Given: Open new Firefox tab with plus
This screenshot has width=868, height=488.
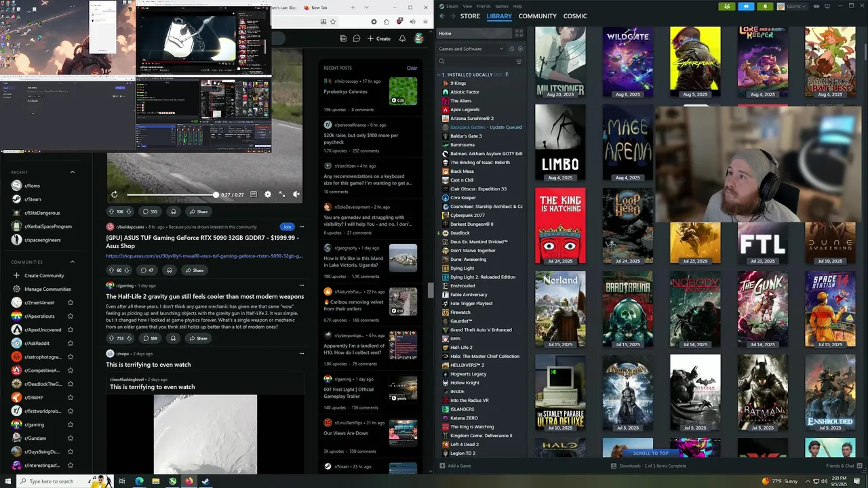Looking at the screenshot, I should pos(353,7).
